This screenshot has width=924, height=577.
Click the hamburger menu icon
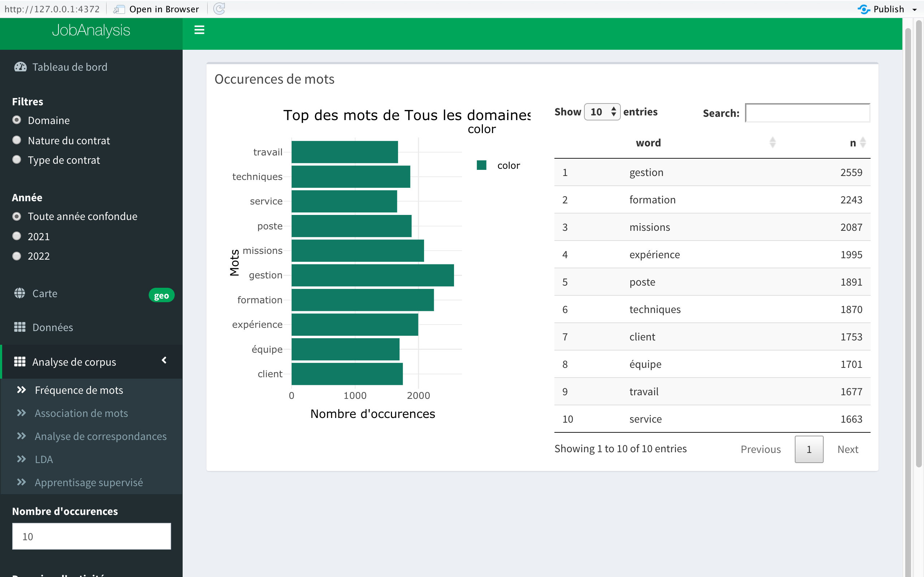[199, 30]
